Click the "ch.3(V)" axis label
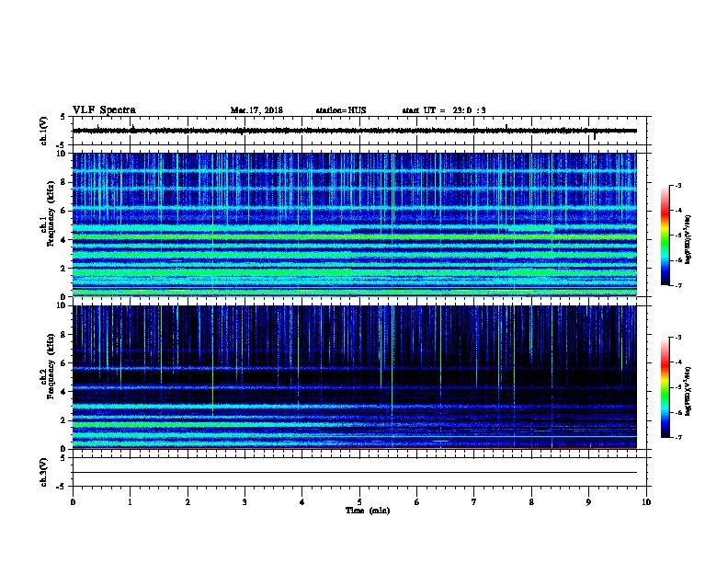The height and width of the screenshot is (563, 728). (44, 472)
